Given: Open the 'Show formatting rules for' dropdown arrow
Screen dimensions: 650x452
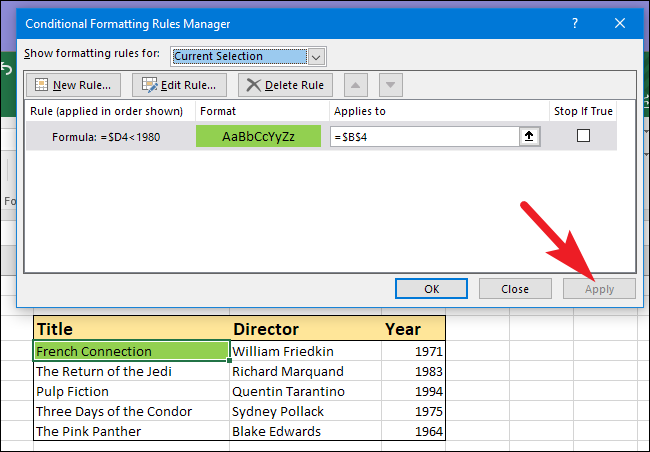Looking at the screenshot, I should pyautogui.click(x=316, y=57).
